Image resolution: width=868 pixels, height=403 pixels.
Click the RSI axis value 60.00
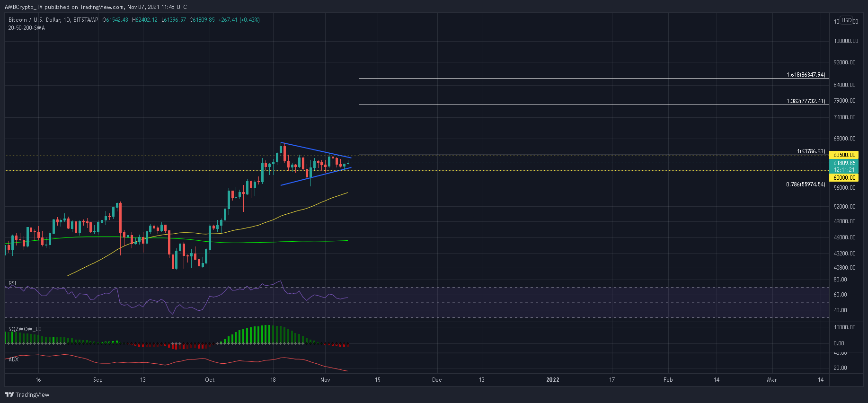tap(840, 295)
